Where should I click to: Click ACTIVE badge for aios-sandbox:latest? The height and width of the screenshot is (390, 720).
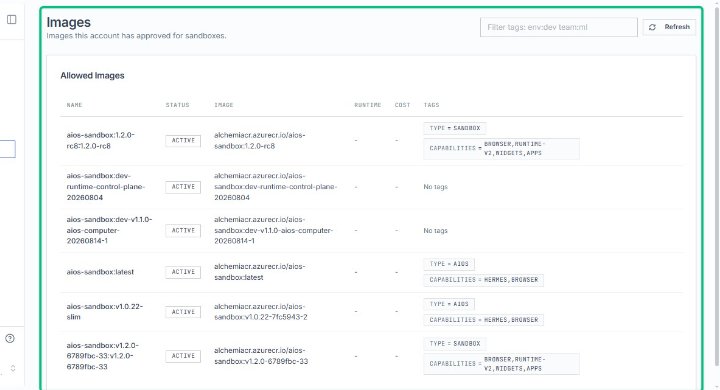(183, 272)
